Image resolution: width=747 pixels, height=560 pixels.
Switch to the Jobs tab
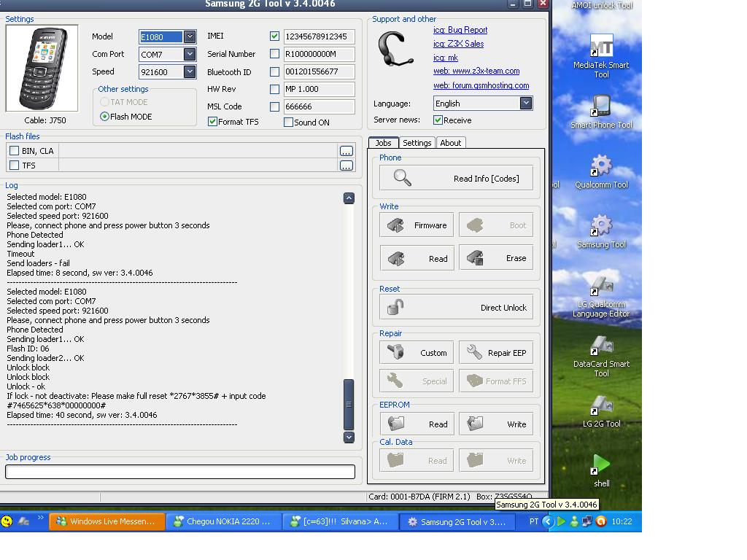(x=383, y=142)
